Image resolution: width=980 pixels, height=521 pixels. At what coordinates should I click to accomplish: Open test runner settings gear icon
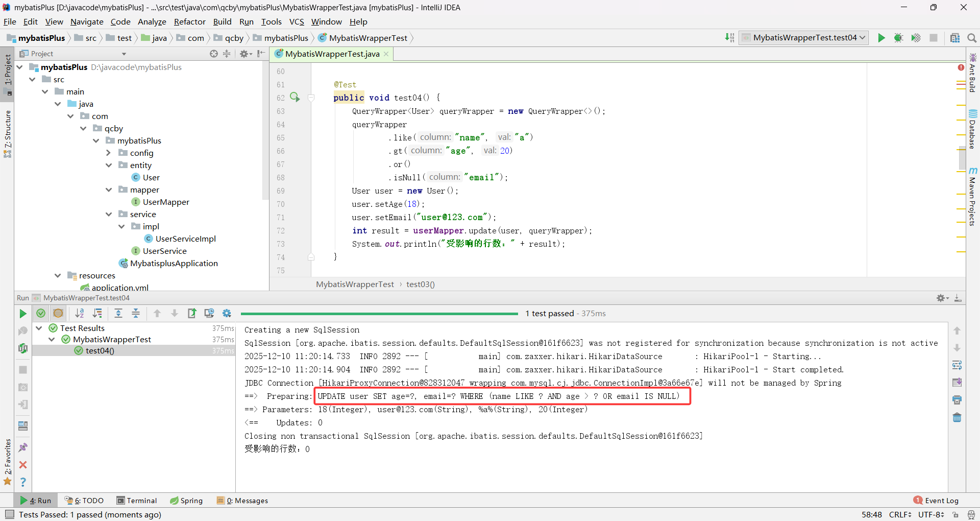coord(227,314)
